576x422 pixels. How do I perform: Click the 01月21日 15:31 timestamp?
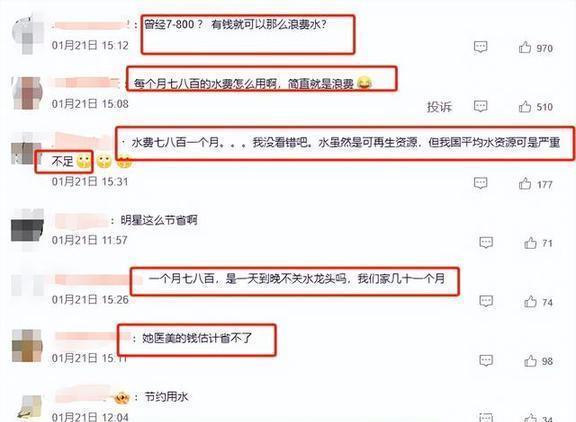point(90,181)
